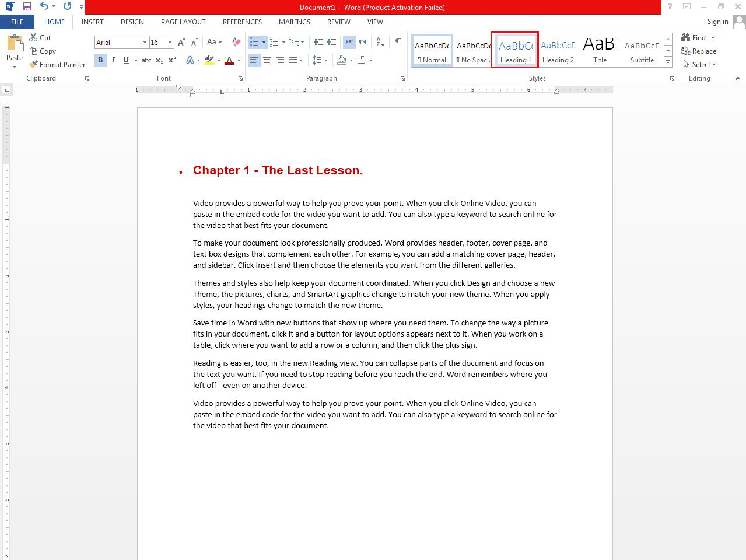This screenshot has width=746, height=560.
Task: Select the bullet list icon
Action: tap(254, 41)
